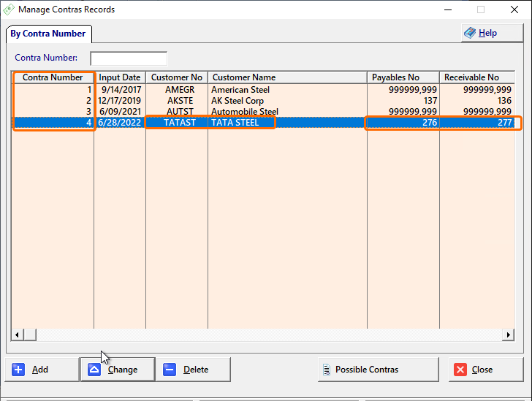Click the app icon in title bar
The height and width of the screenshot is (401, 532).
pyautogui.click(x=9, y=9)
